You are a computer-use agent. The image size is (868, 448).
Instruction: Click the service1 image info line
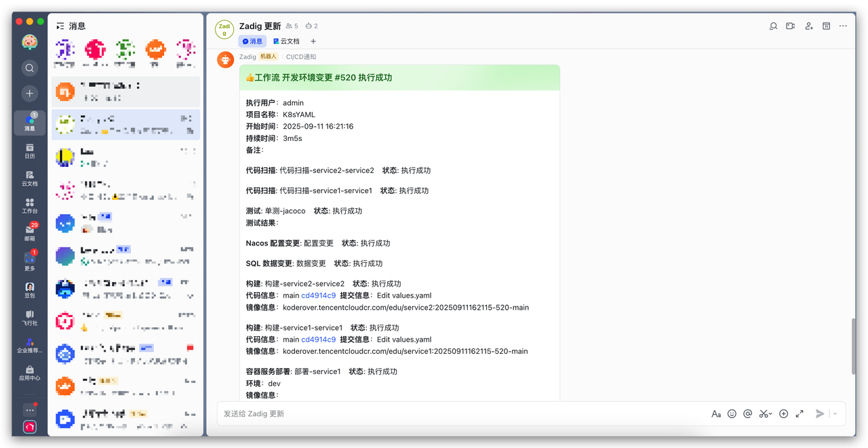pyautogui.click(x=387, y=352)
